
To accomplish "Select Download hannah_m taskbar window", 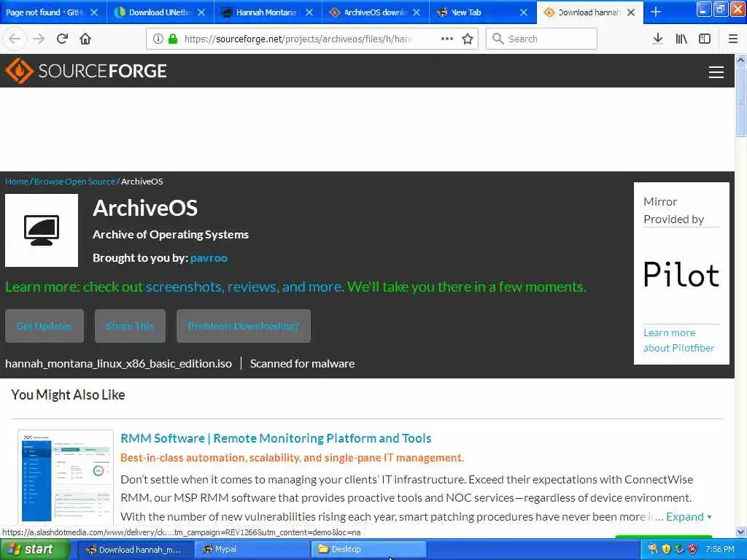I will pyautogui.click(x=134, y=550).
